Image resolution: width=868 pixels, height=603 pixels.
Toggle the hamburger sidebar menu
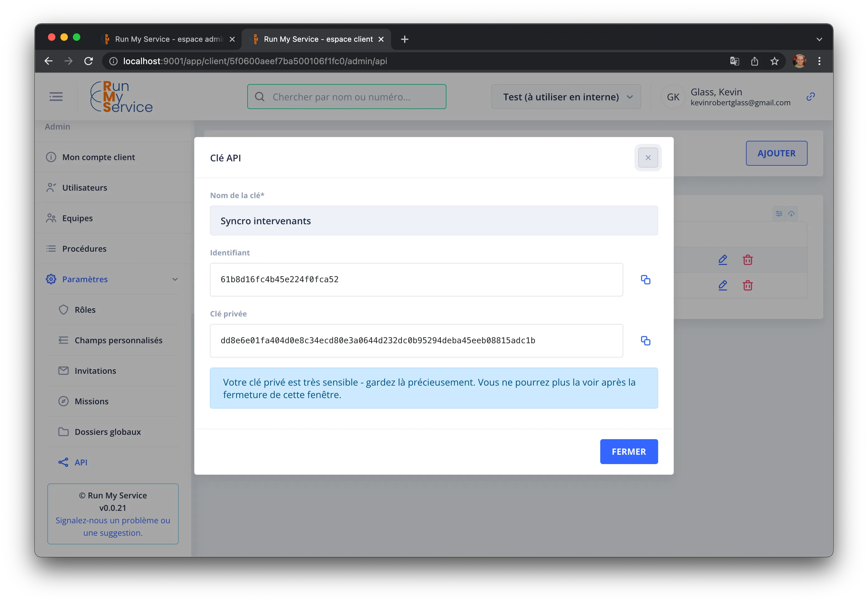click(56, 97)
